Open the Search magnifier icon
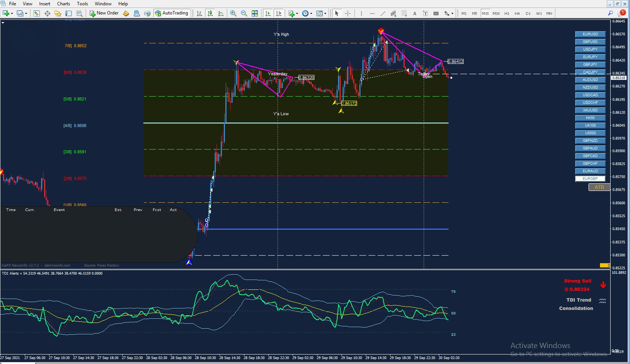The width and height of the screenshot is (630, 364). point(610,13)
